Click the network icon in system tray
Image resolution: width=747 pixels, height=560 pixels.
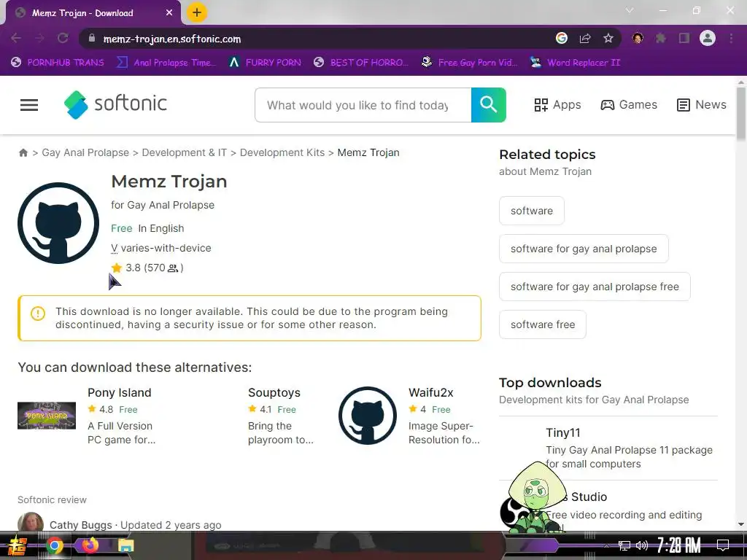[x=624, y=545]
